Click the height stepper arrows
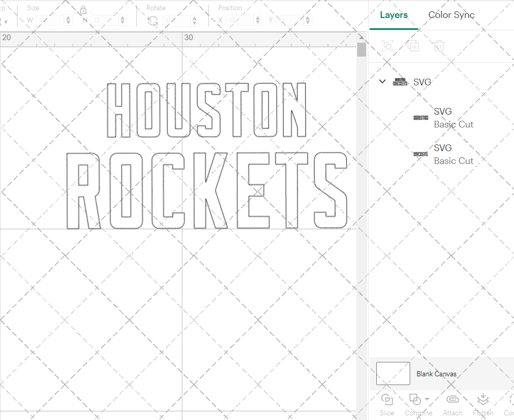 pos(123,21)
